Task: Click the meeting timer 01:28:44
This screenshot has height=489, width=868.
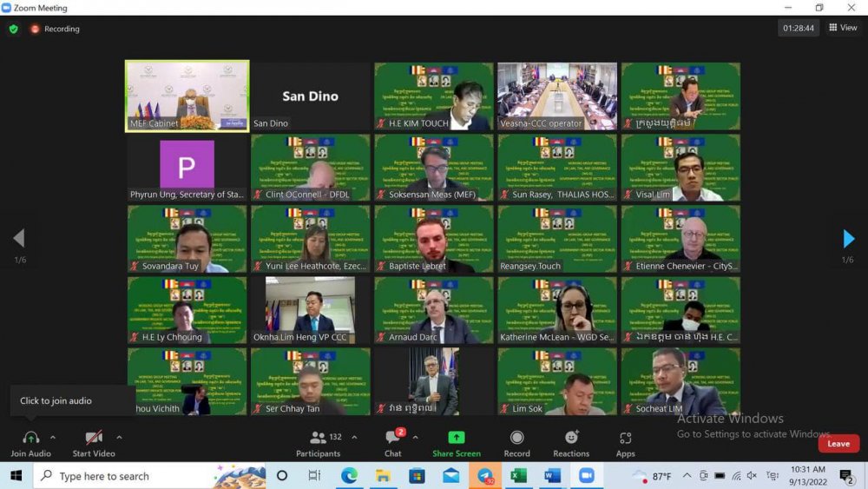Action: tap(799, 29)
